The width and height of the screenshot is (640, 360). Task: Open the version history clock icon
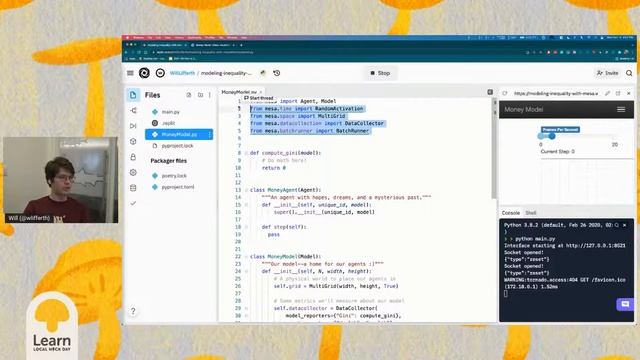(277, 73)
